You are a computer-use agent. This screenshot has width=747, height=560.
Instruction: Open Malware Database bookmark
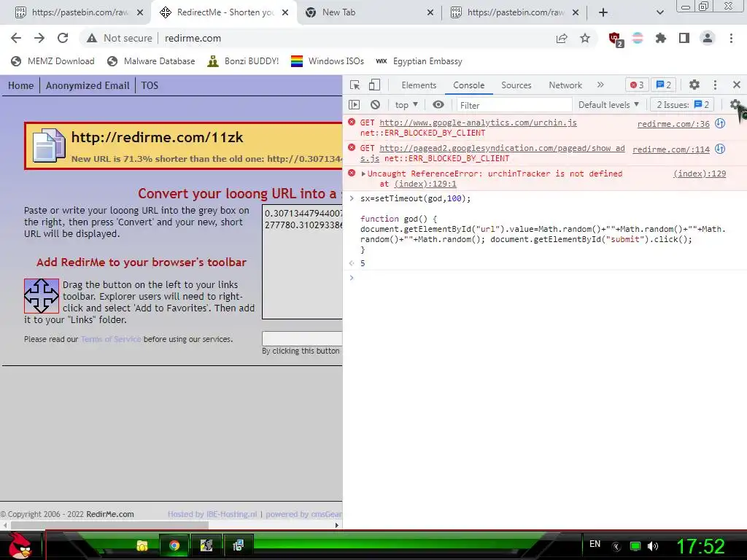tap(151, 61)
